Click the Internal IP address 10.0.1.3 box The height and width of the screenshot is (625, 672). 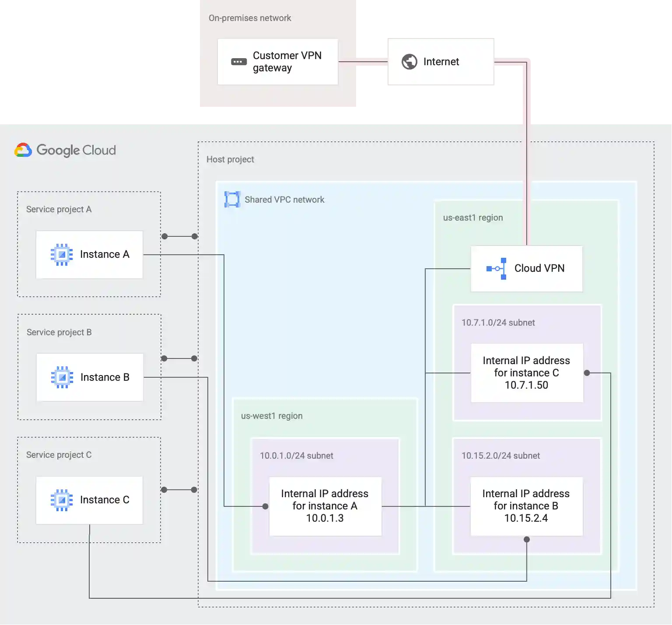pyautogui.click(x=325, y=506)
